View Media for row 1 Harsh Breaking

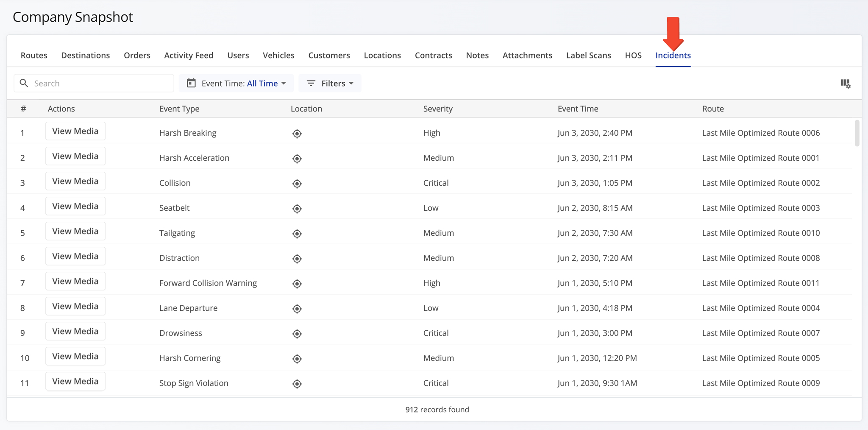pos(75,131)
